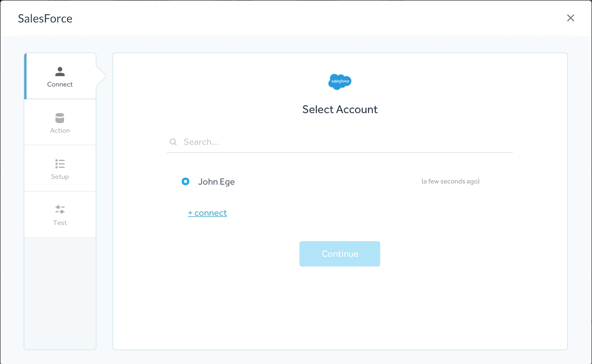
Task: Click the Salesforce cloud logo
Action: [340, 82]
